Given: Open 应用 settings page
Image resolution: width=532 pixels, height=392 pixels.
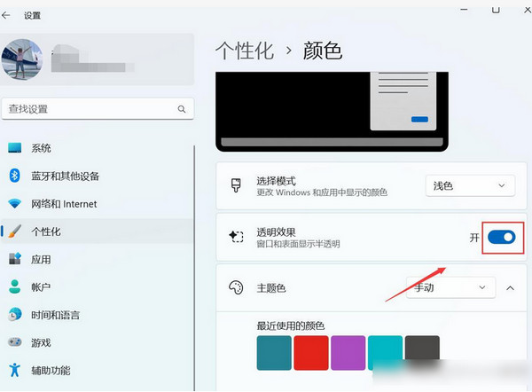Looking at the screenshot, I should point(98,259).
